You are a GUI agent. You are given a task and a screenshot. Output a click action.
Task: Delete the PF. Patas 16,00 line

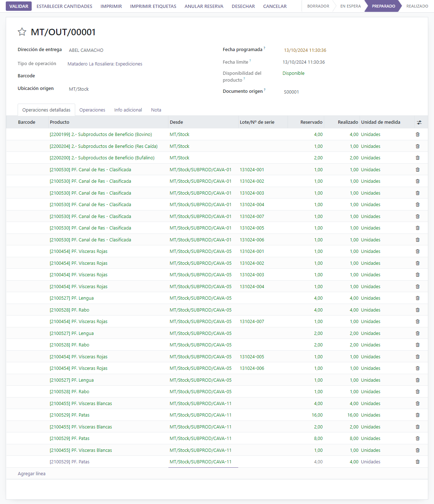pyautogui.click(x=417, y=415)
